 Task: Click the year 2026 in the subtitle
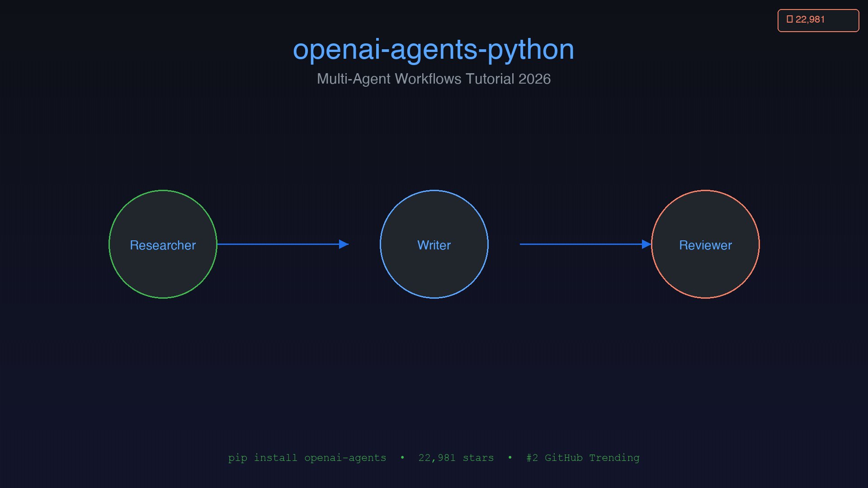point(534,79)
